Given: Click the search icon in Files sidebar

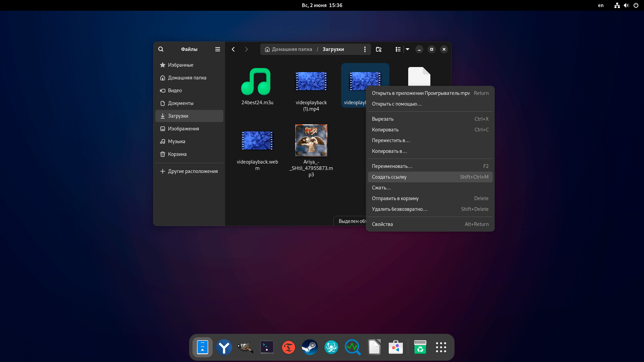Looking at the screenshot, I should pyautogui.click(x=161, y=49).
